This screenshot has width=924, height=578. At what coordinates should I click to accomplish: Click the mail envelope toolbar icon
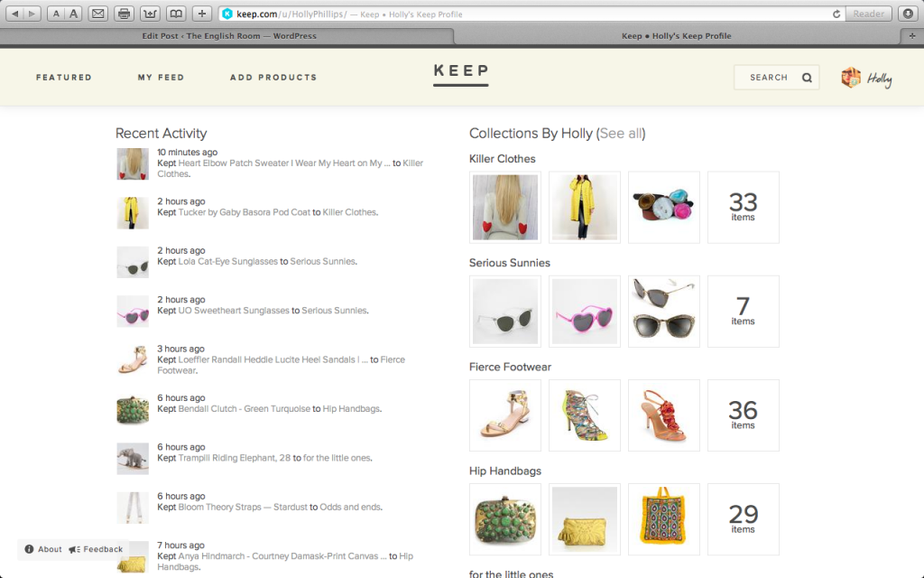tap(98, 14)
